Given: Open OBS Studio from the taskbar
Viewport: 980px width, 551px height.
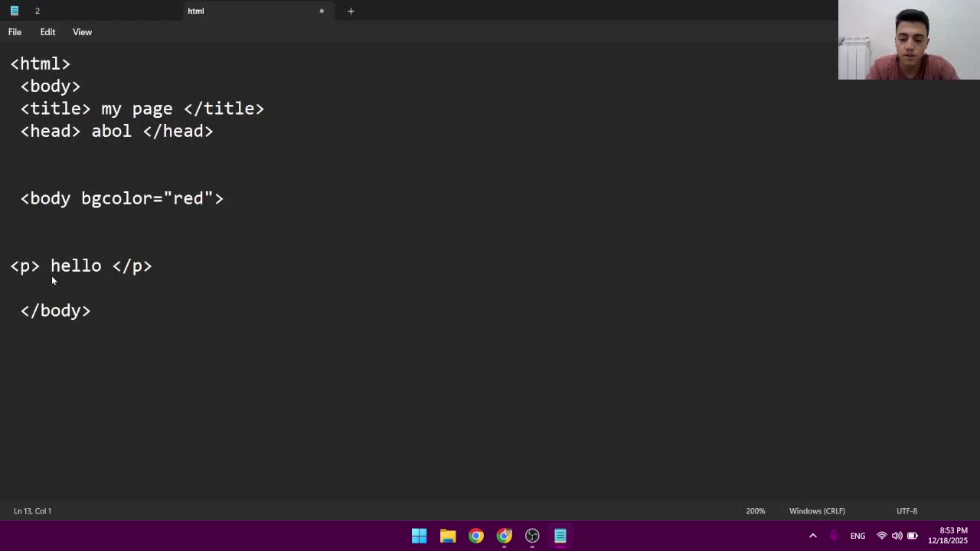Looking at the screenshot, I should [x=532, y=536].
